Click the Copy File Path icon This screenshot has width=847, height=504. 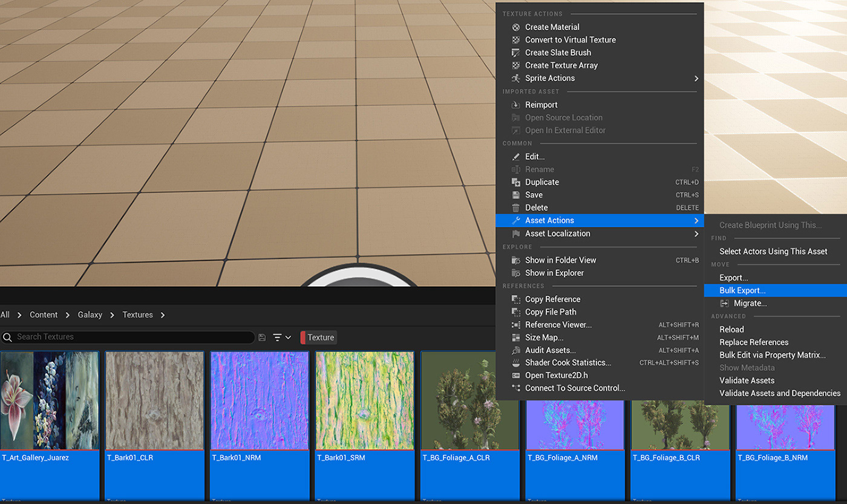(516, 312)
